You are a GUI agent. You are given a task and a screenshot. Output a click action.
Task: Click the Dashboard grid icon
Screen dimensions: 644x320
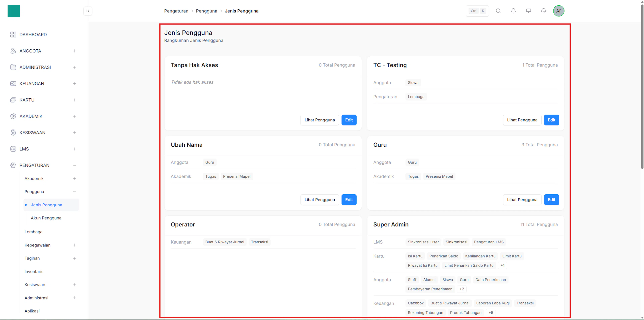(x=13, y=35)
